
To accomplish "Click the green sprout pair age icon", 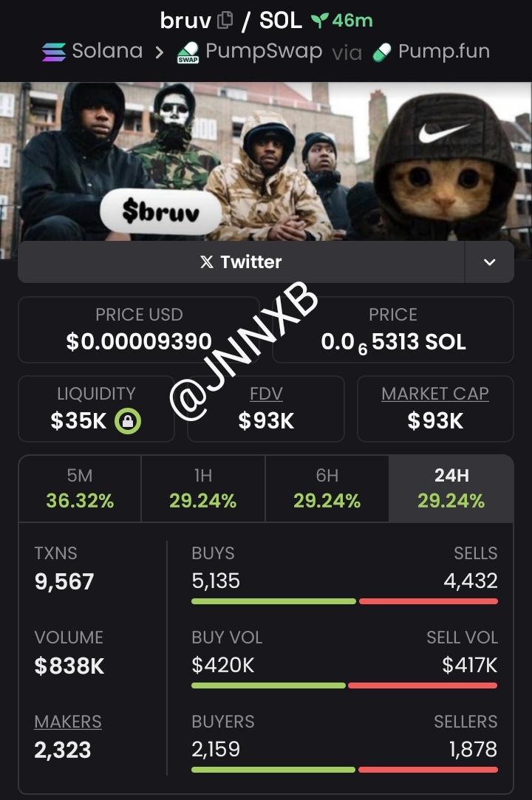I will (x=320, y=21).
